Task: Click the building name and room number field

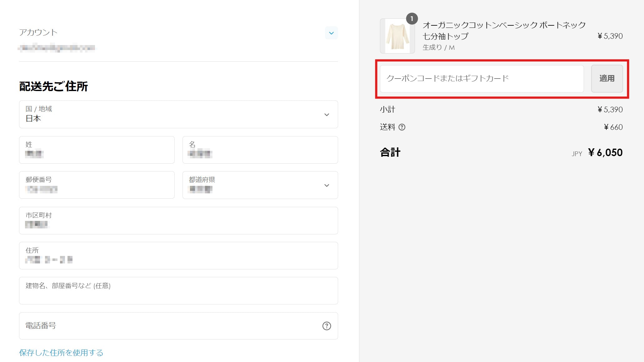Action: click(178, 291)
